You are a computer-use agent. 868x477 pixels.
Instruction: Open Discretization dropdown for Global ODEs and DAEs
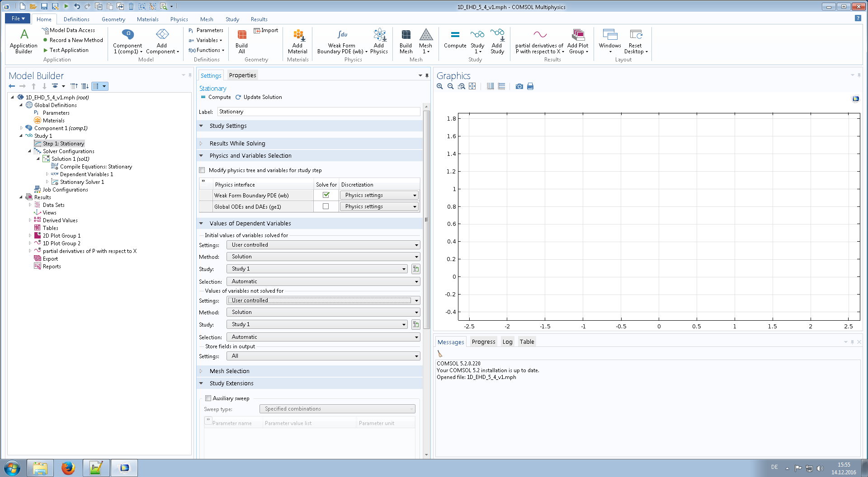point(379,206)
